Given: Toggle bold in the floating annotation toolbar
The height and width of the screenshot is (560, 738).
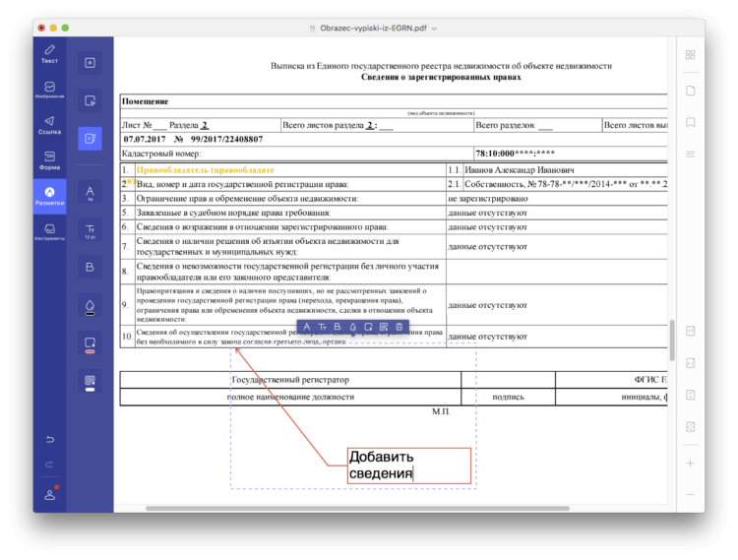Looking at the screenshot, I should [337, 327].
